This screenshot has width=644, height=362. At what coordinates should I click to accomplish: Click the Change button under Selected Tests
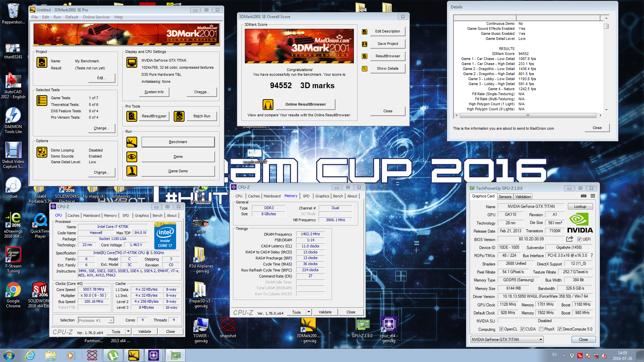click(102, 128)
